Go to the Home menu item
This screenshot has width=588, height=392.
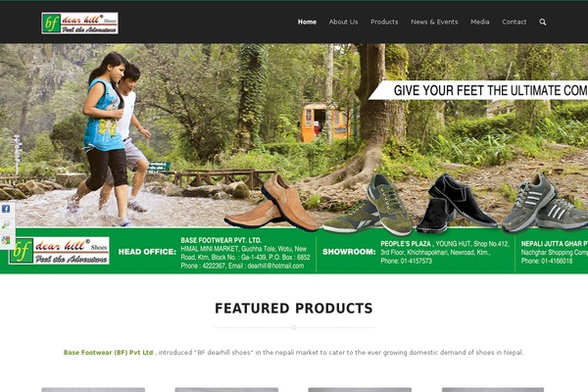tap(307, 23)
